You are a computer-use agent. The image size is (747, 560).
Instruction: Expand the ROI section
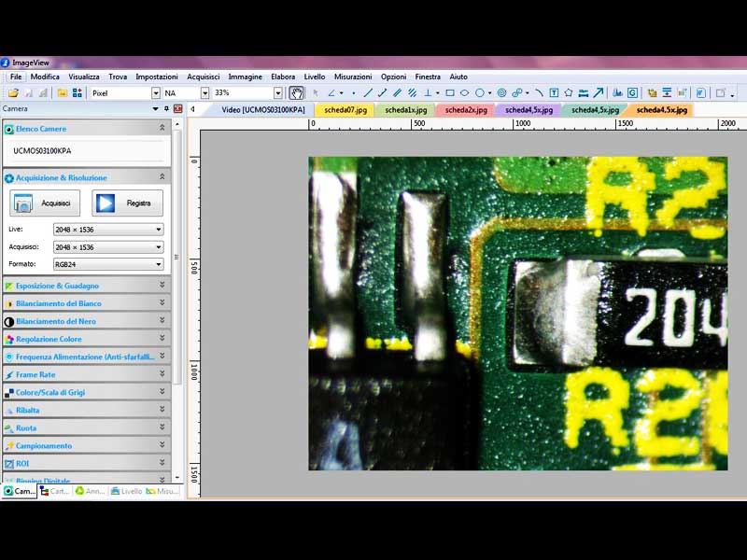162,462
